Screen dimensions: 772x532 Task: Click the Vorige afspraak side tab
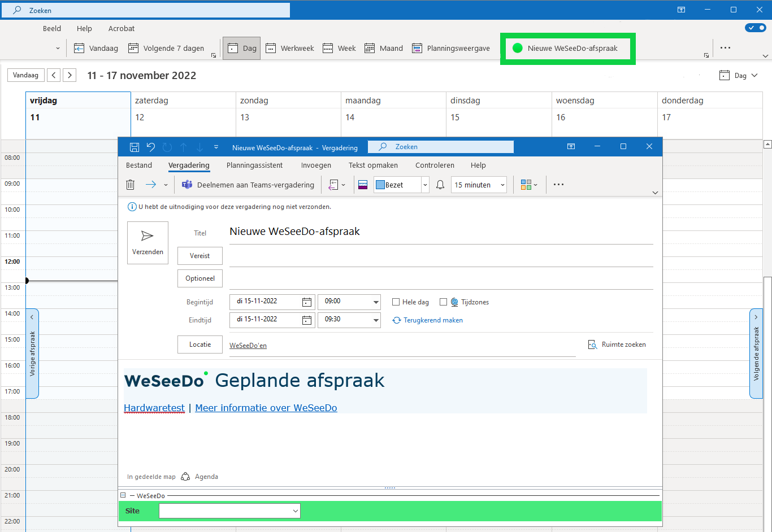click(x=32, y=354)
